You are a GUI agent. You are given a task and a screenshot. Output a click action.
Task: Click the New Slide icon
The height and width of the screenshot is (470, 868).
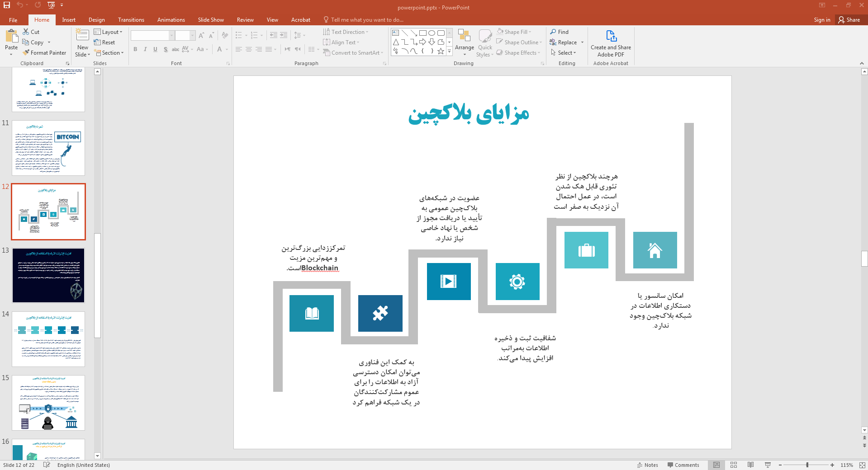82,36
